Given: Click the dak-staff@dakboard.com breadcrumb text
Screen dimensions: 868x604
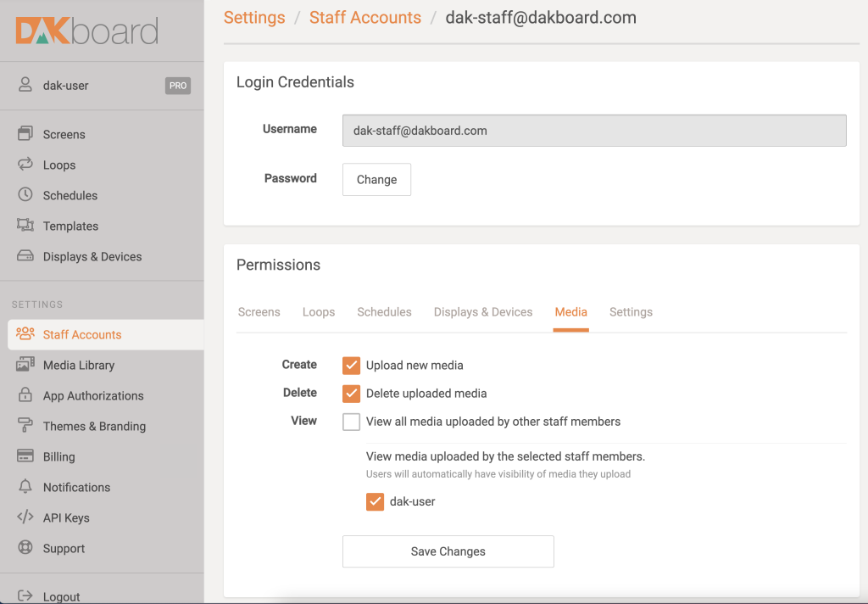Looking at the screenshot, I should pos(541,18).
